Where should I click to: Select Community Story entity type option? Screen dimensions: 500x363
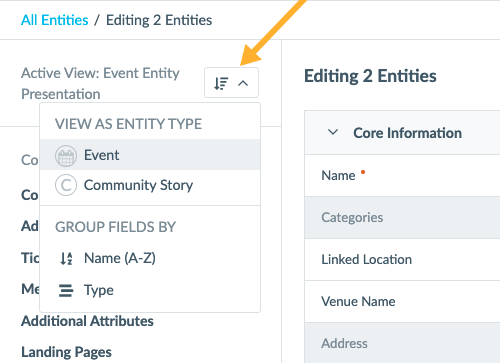(150, 185)
